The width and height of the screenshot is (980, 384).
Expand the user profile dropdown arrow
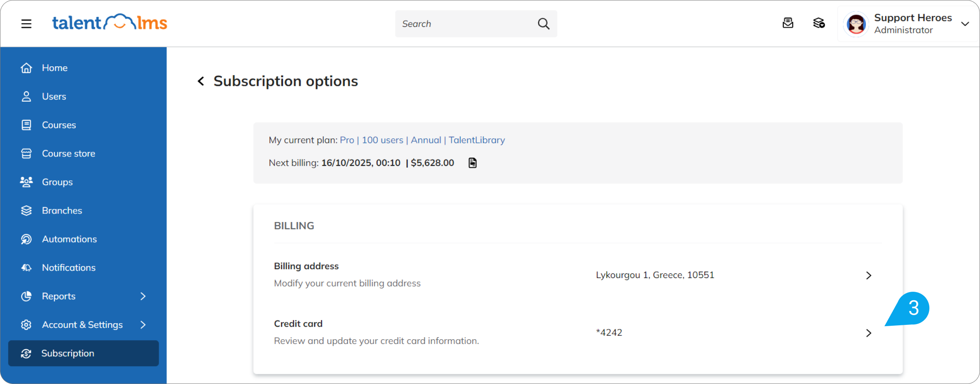tap(965, 24)
